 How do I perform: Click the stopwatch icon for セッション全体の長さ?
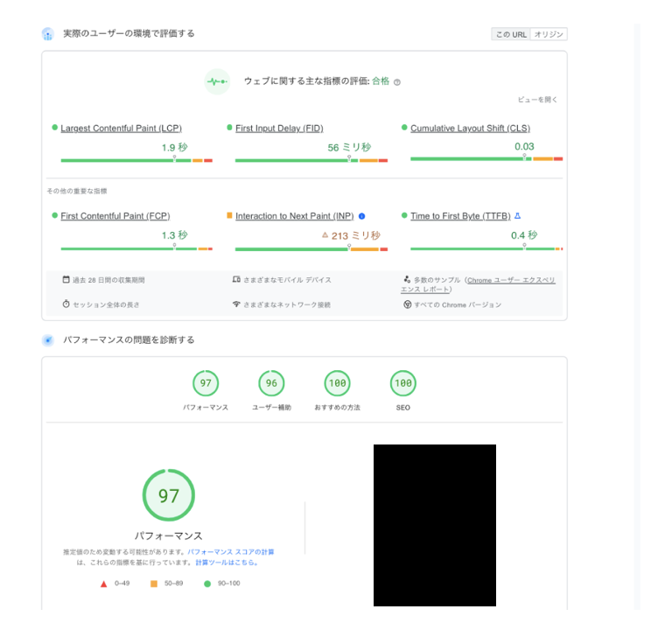(x=66, y=304)
